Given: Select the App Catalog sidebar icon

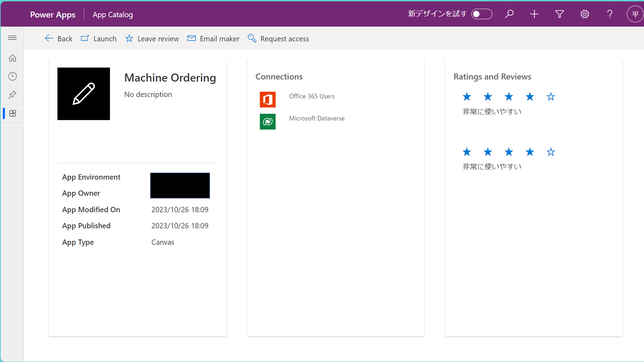Looking at the screenshot, I should click(x=12, y=113).
